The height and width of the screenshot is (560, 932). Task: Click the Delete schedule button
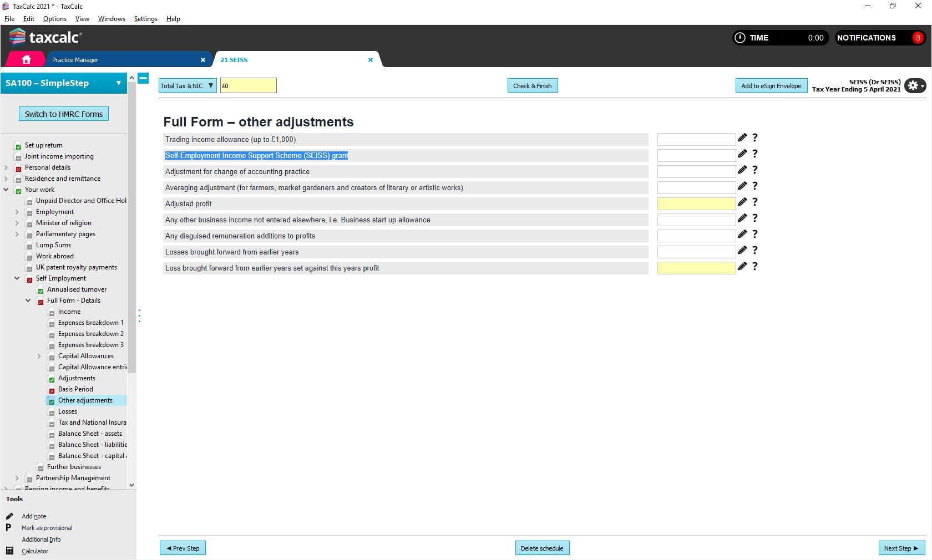click(542, 548)
